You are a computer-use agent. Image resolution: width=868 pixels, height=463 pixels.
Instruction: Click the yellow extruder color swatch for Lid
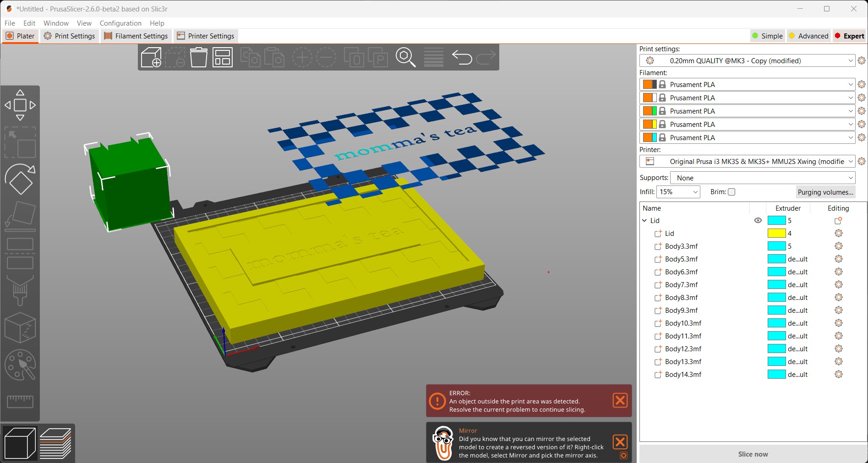click(x=776, y=233)
